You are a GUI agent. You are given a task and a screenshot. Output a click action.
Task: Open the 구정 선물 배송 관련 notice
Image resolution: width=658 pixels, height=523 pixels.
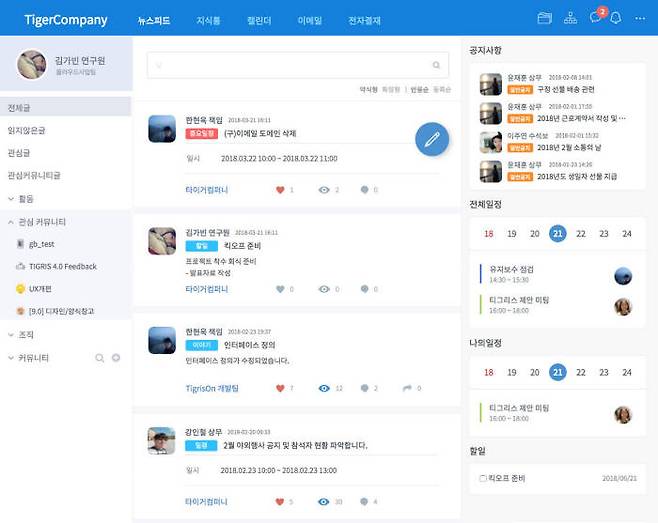pos(566,89)
